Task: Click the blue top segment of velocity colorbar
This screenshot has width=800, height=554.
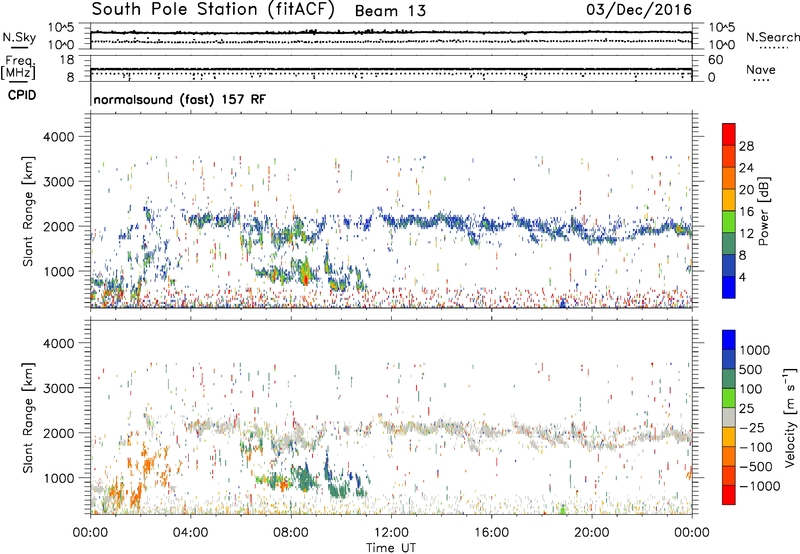Action: click(x=729, y=340)
